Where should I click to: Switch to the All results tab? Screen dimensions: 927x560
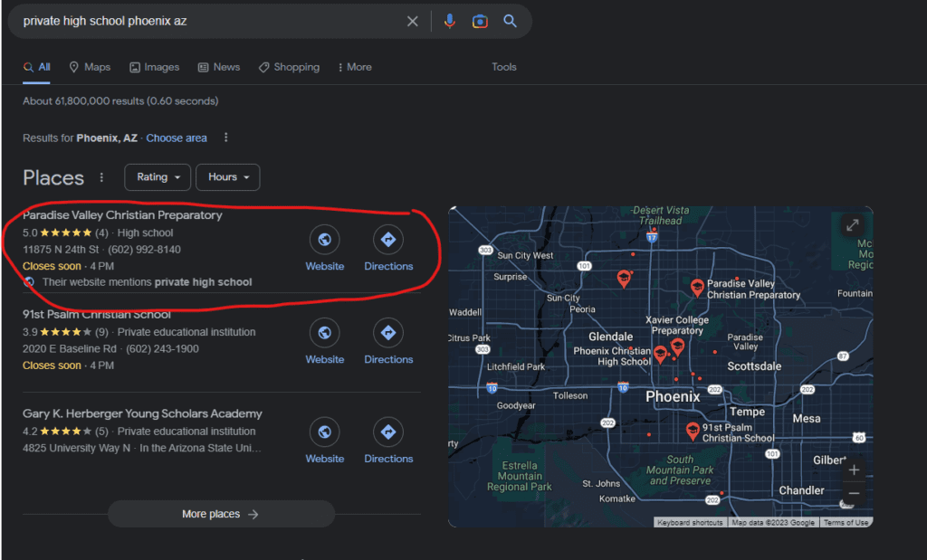36,67
